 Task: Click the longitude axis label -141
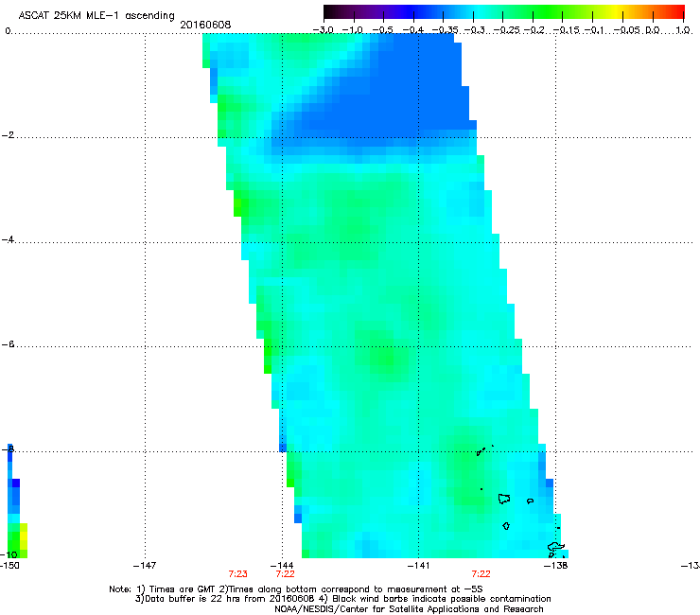[418, 566]
